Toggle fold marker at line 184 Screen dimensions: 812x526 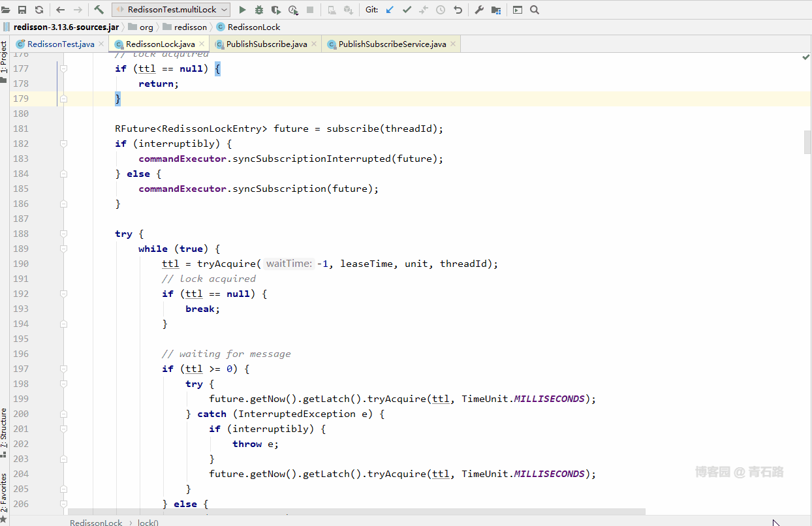[64, 174]
